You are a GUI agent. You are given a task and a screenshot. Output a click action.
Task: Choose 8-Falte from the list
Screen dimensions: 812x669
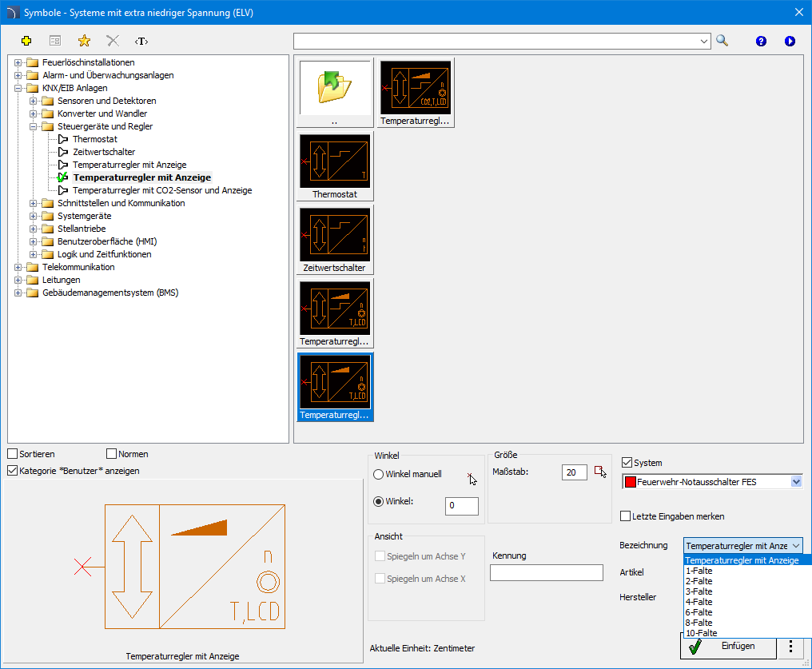748,623
